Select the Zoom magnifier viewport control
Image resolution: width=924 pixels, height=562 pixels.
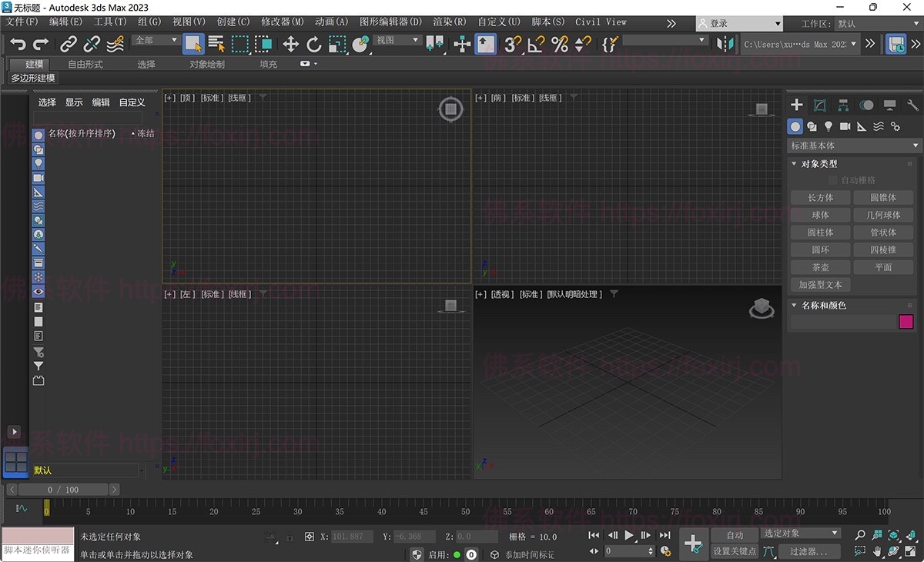(x=860, y=535)
